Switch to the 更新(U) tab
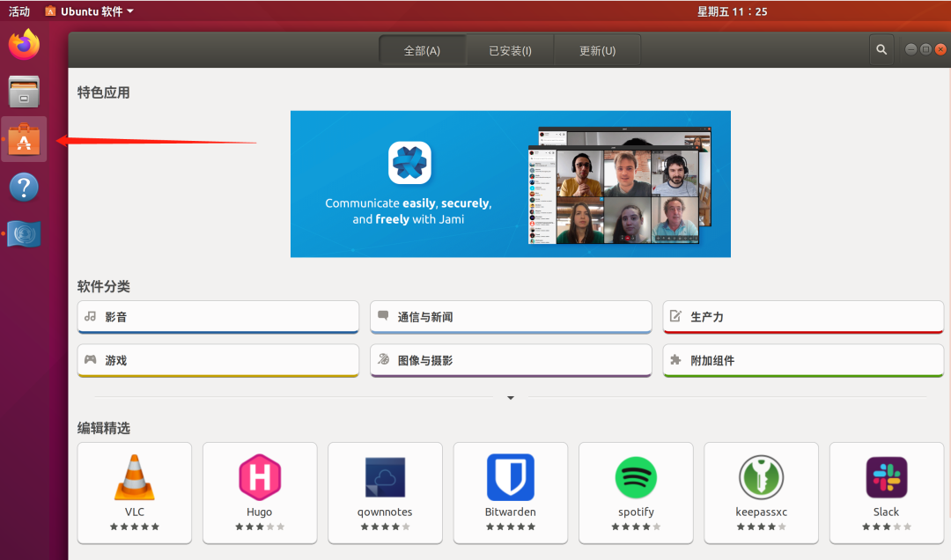 tap(597, 50)
